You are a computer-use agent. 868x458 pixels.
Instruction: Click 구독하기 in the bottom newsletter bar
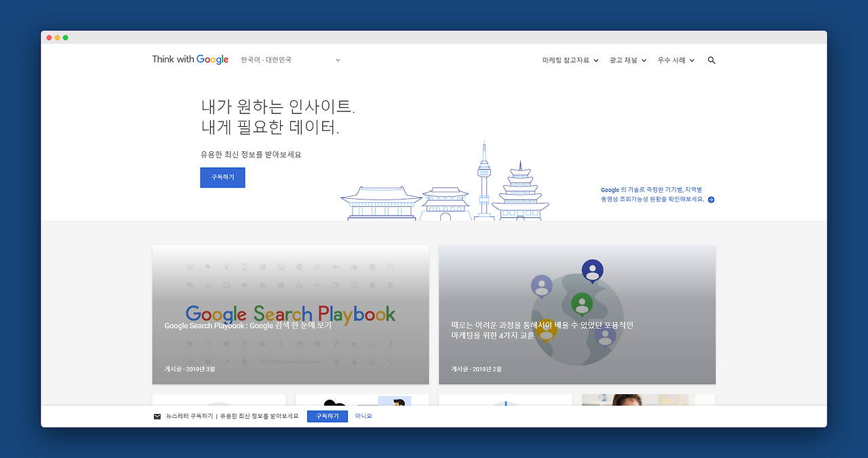328,416
